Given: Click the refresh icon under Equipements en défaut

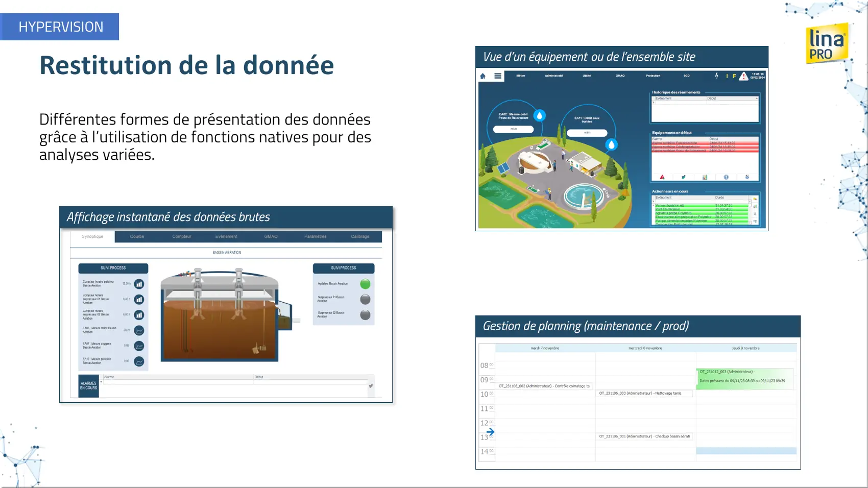Looking at the screenshot, I should click(x=747, y=177).
